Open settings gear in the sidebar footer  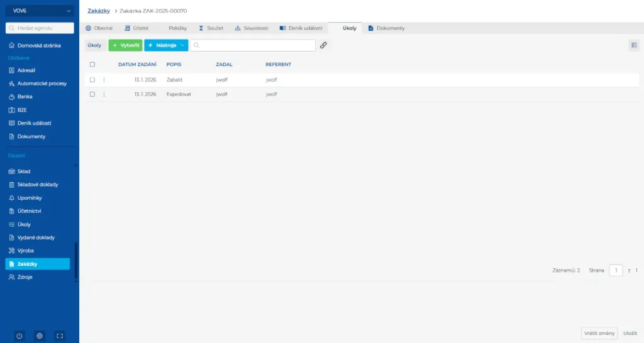coord(40,335)
